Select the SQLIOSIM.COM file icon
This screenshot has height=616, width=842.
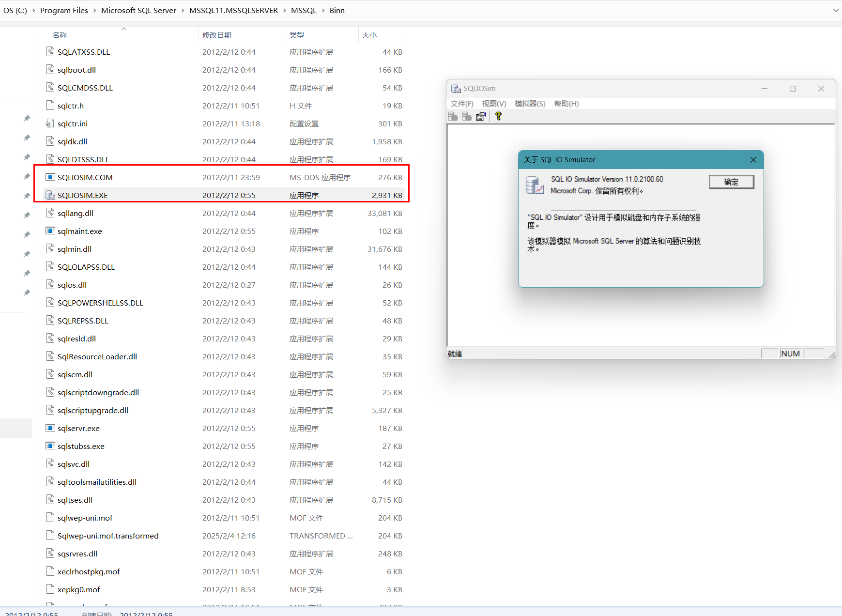coord(50,177)
